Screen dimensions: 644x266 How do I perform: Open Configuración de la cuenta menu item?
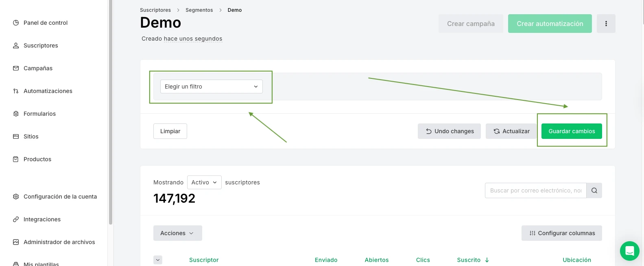click(60, 197)
